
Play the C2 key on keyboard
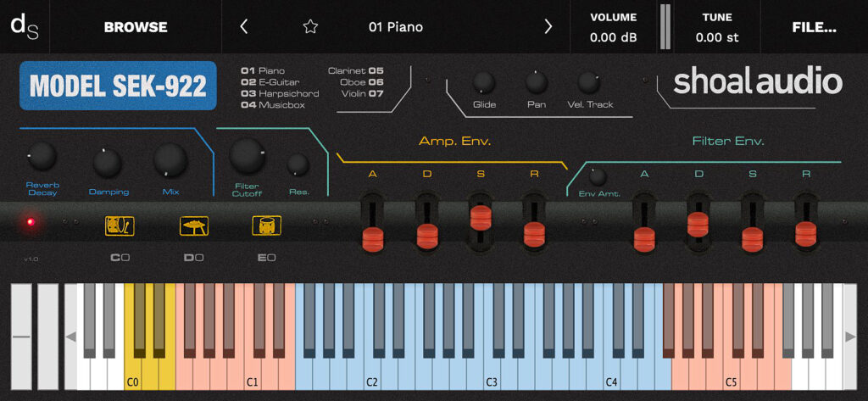372,374
